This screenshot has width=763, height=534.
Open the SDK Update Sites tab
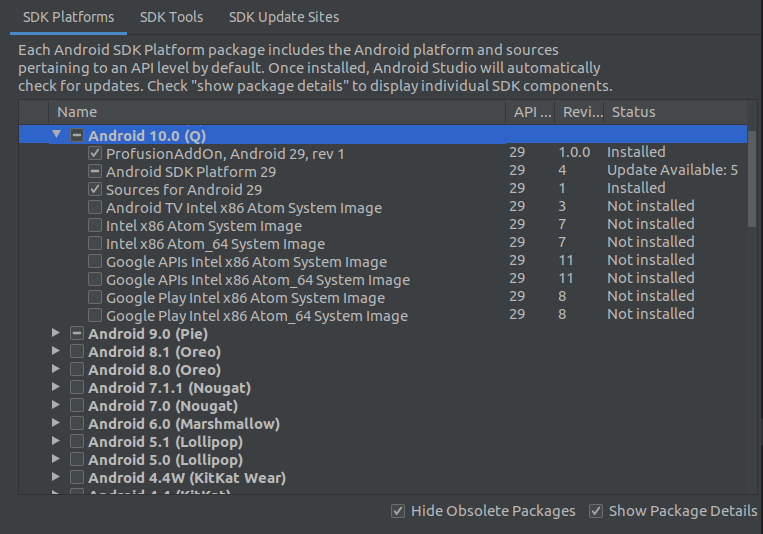tap(283, 17)
